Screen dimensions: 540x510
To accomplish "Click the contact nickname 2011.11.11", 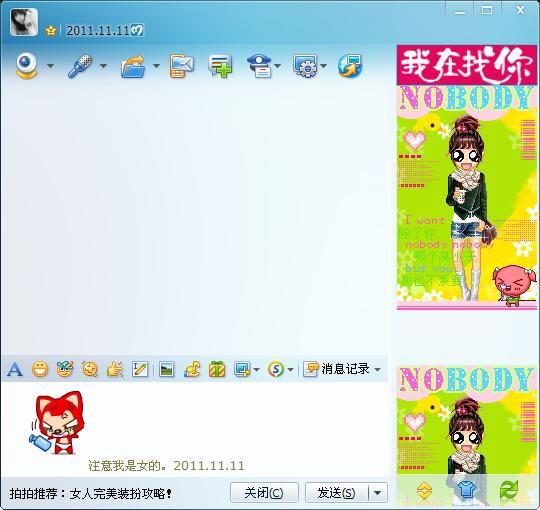I will 97,31.
